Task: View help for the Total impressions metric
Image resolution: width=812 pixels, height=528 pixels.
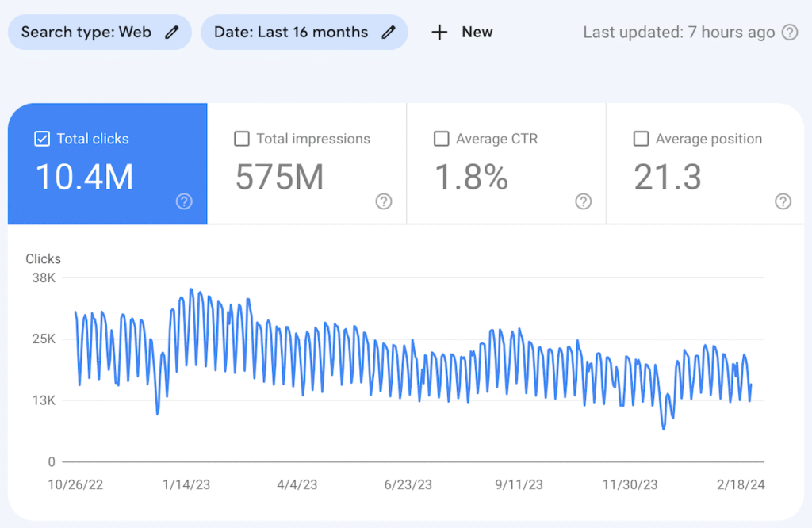Action: [x=384, y=202]
